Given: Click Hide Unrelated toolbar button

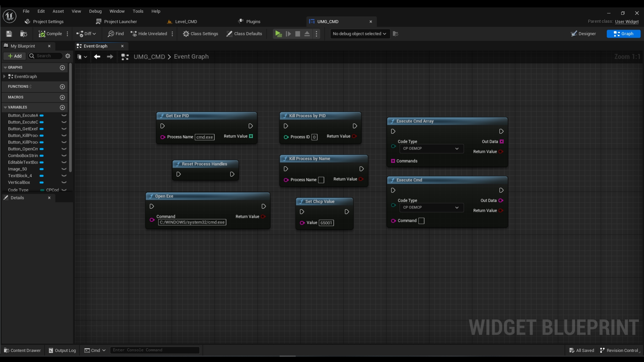Looking at the screenshot, I should 149,34.
